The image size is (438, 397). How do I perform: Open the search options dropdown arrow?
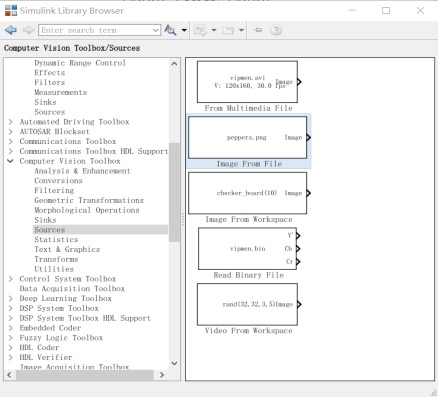[184, 30]
